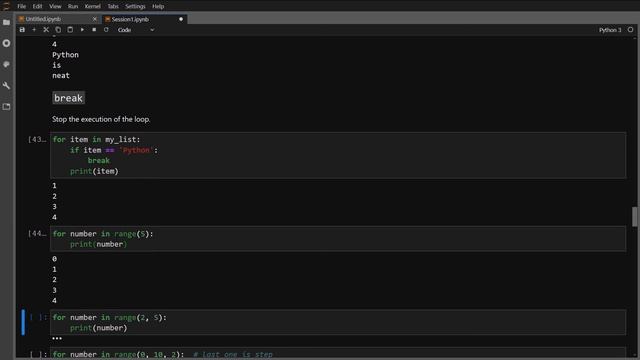Click the [44] cell execution prompt
The width and height of the screenshot is (640, 360).
37,233
